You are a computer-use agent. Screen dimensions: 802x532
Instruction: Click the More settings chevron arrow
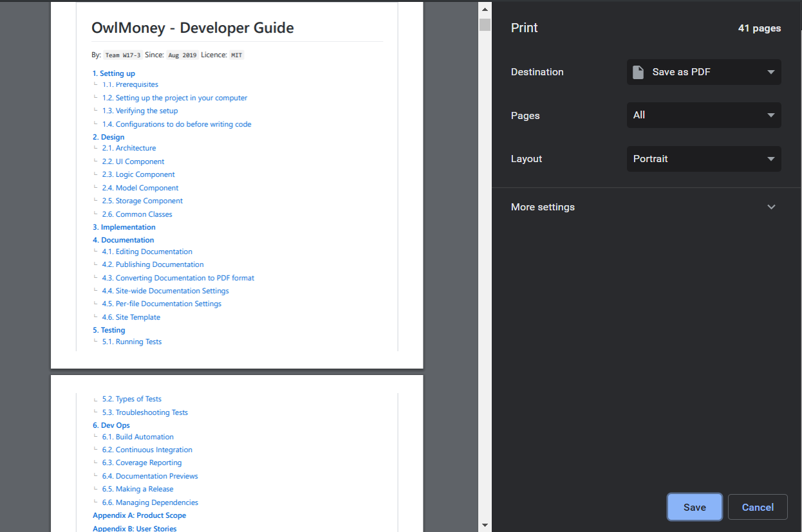[771, 207]
